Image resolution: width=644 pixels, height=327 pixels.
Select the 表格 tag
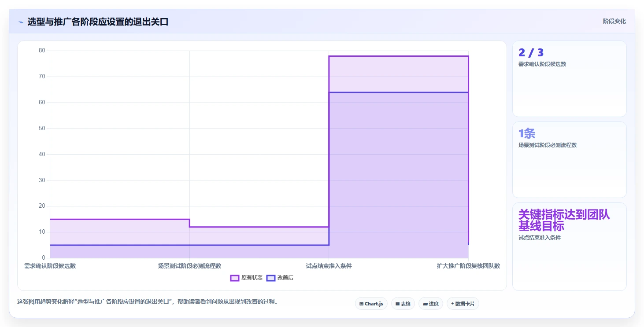pyautogui.click(x=403, y=304)
